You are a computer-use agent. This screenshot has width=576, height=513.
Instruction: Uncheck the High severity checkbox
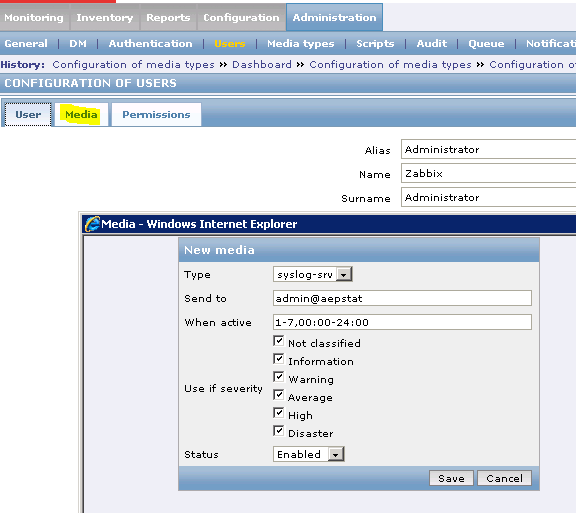278,413
